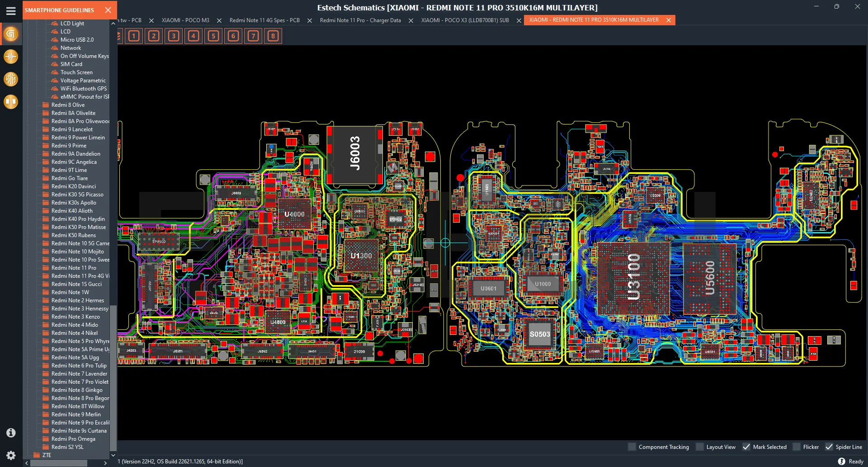Select the U4000 component on PCB
Screen dimensions: 868x467
(294, 214)
